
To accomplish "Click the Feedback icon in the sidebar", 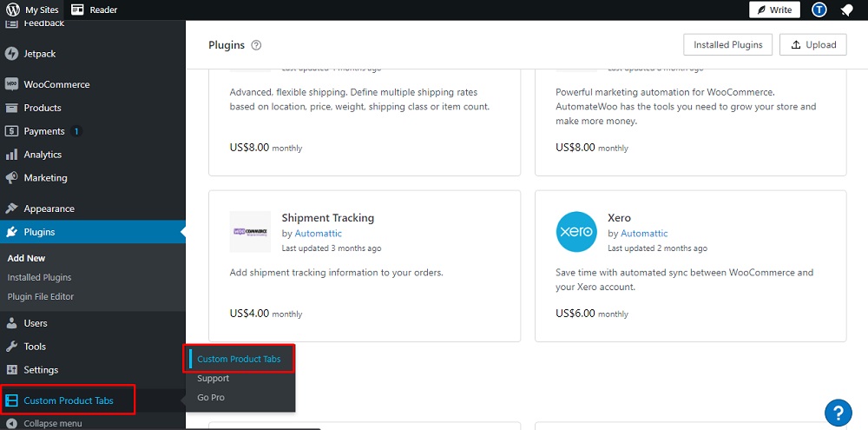I will [11, 23].
